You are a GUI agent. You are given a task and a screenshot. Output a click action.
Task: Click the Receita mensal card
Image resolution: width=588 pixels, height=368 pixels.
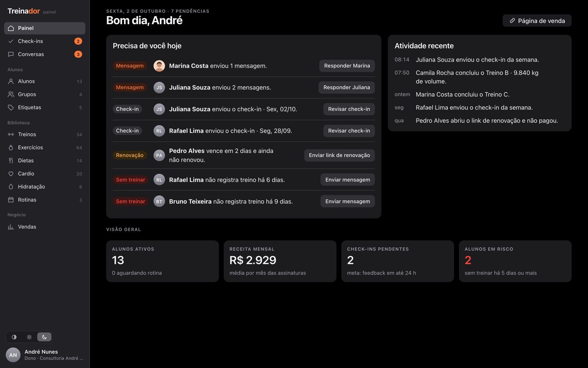(x=280, y=261)
